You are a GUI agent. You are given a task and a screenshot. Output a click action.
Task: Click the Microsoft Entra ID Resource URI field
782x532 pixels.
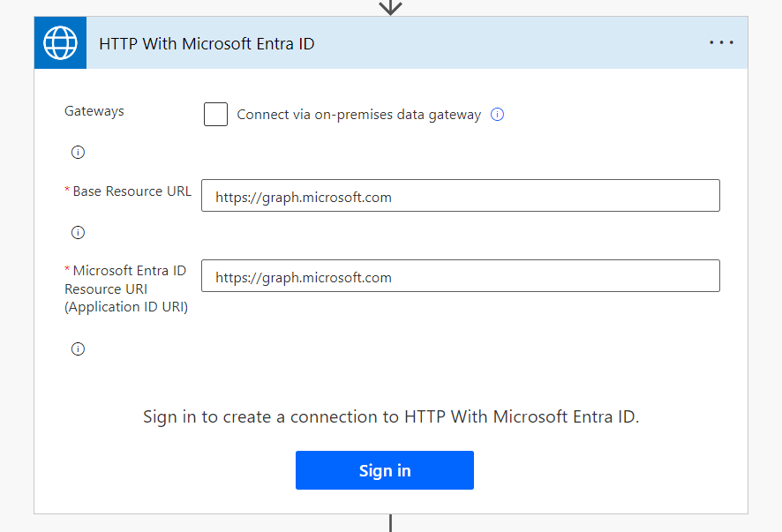point(460,276)
